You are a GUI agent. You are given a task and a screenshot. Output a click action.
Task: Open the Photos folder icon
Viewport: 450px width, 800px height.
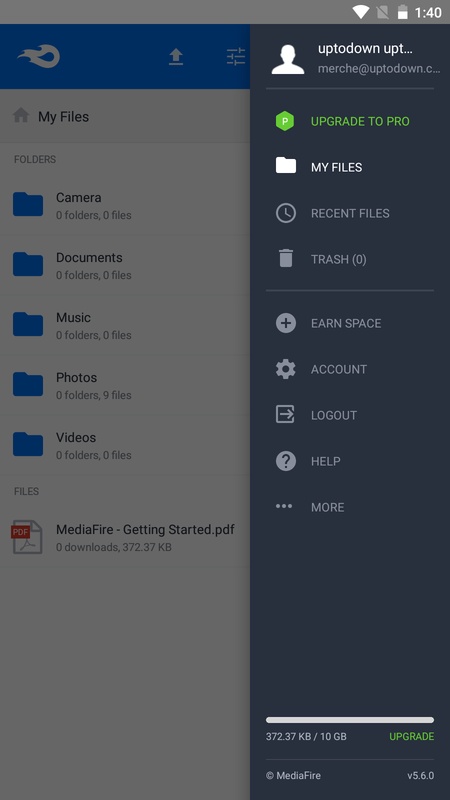[x=28, y=384]
